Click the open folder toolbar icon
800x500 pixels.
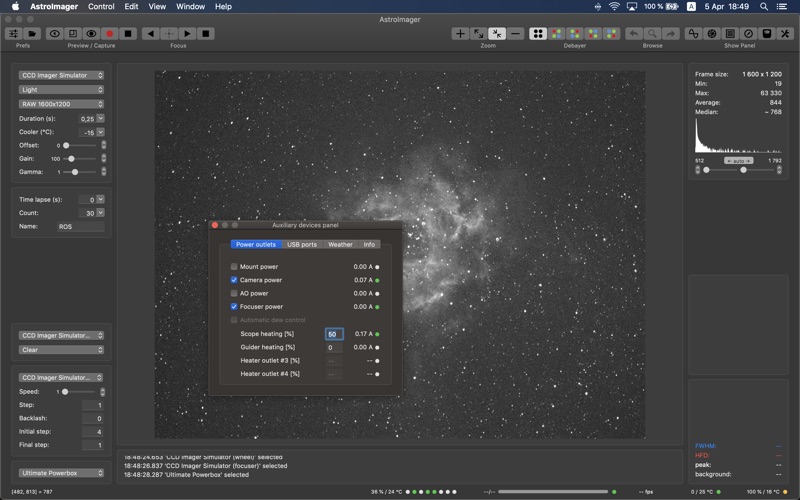pyautogui.click(x=32, y=34)
